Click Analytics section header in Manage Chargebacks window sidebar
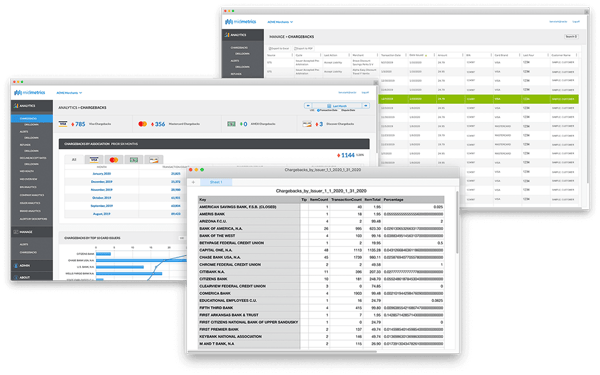Viewport: 600px width, 375px height. 243,35
